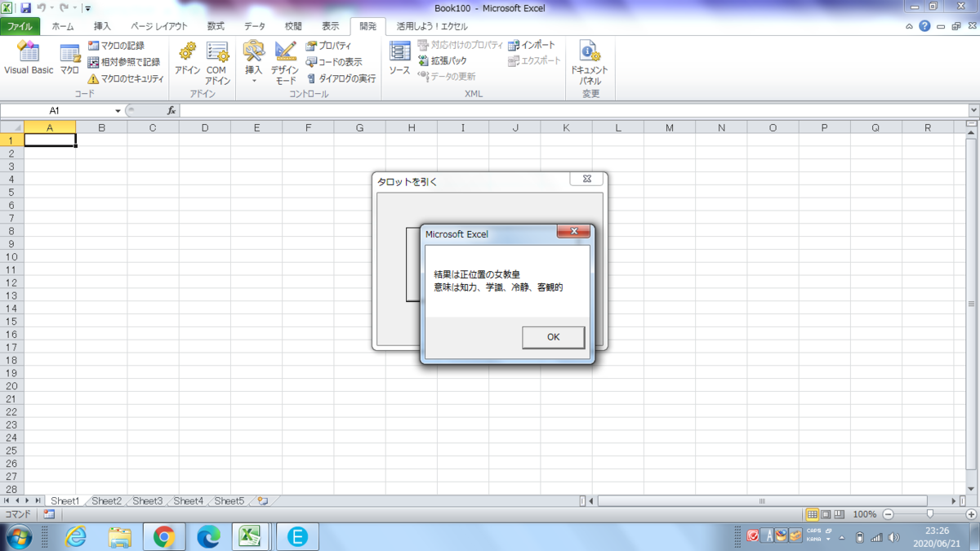The image size is (980, 551).
Task: Open the Excel Help question mark
Action: pyautogui.click(x=924, y=26)
